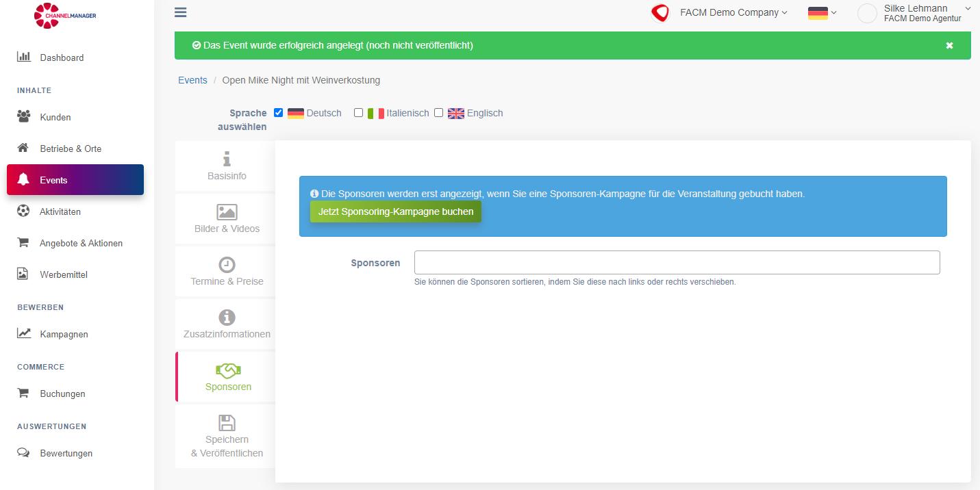Switch to the Termine & Preise tab label

tap(227, 281)
